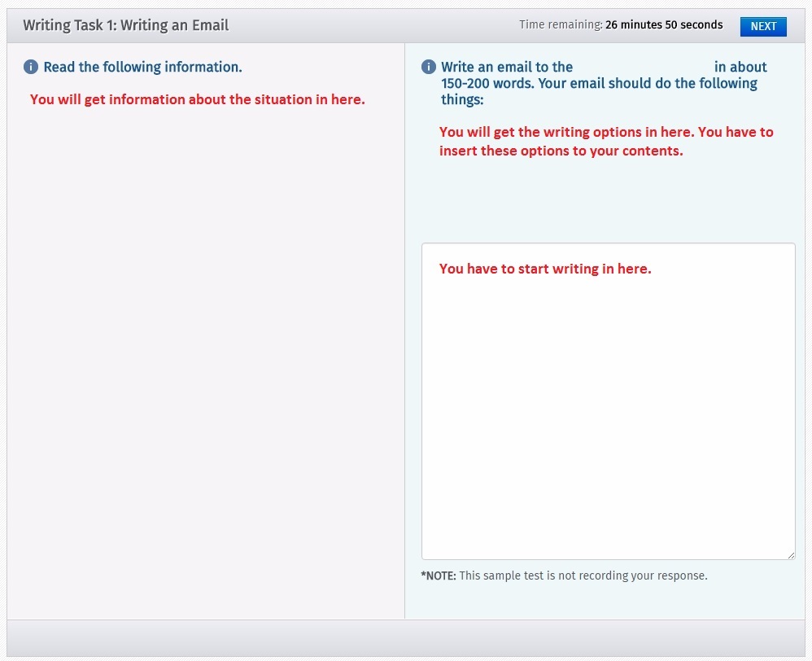812x661 pixels.
Task: Select the 'Writing Task 1: Writing an Email' title
Action: click(126, 25)
